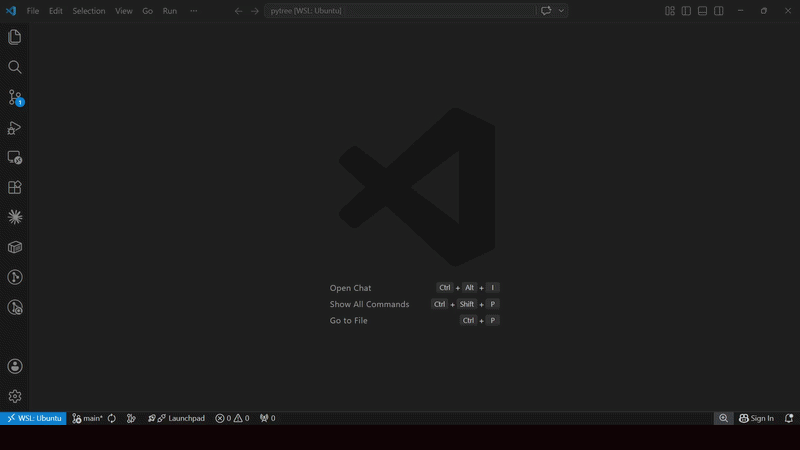The image size is (800, 450).
Task: Click Go to File text
Action: pos(348,320)
